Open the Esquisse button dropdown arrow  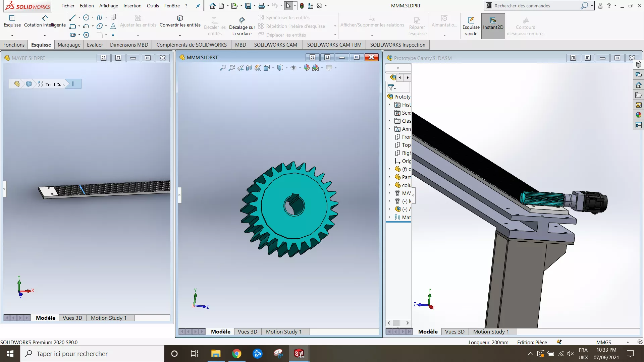(12, 36)
